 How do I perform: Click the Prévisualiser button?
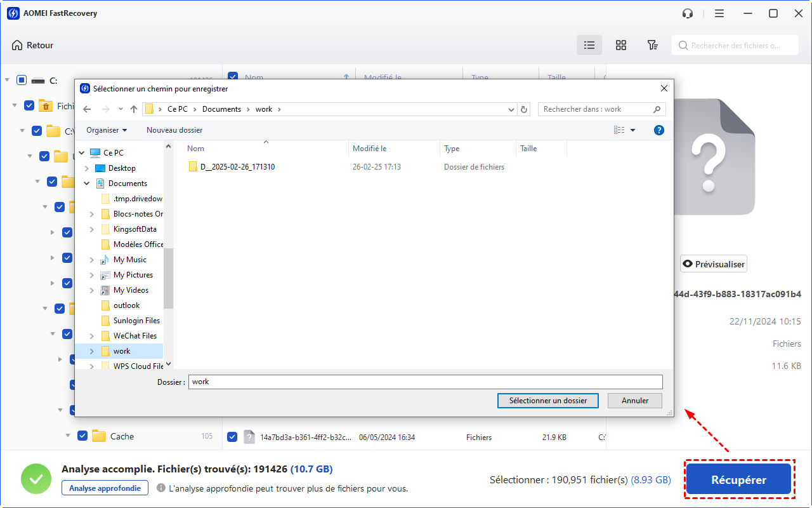pos(714,264)
